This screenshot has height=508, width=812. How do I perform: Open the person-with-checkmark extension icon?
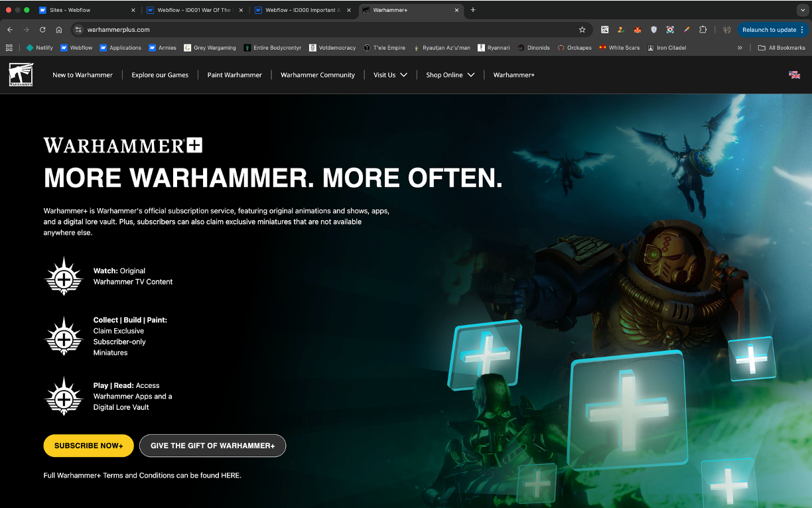click(x=621, y=30)
